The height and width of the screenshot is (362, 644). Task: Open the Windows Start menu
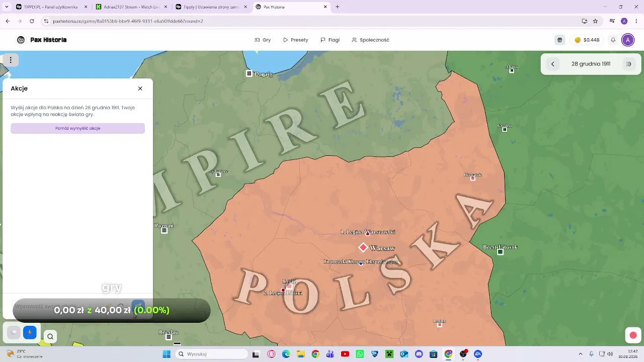(x=167, y=354)
